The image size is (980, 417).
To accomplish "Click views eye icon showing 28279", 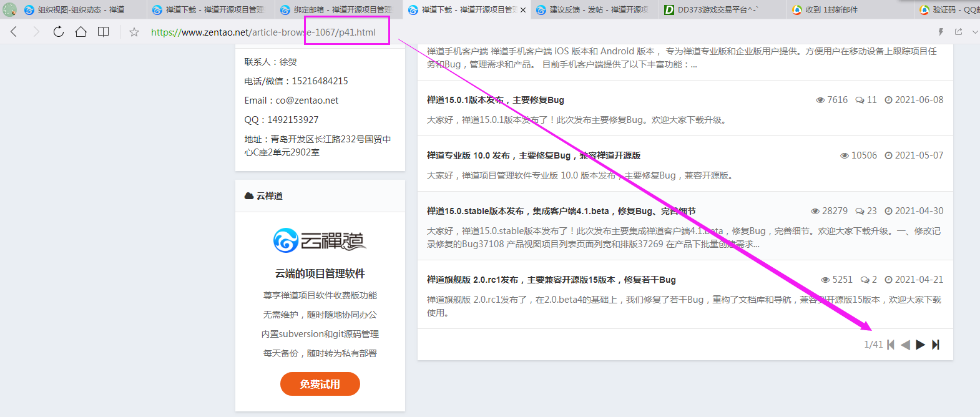I will tap(815, 211).
